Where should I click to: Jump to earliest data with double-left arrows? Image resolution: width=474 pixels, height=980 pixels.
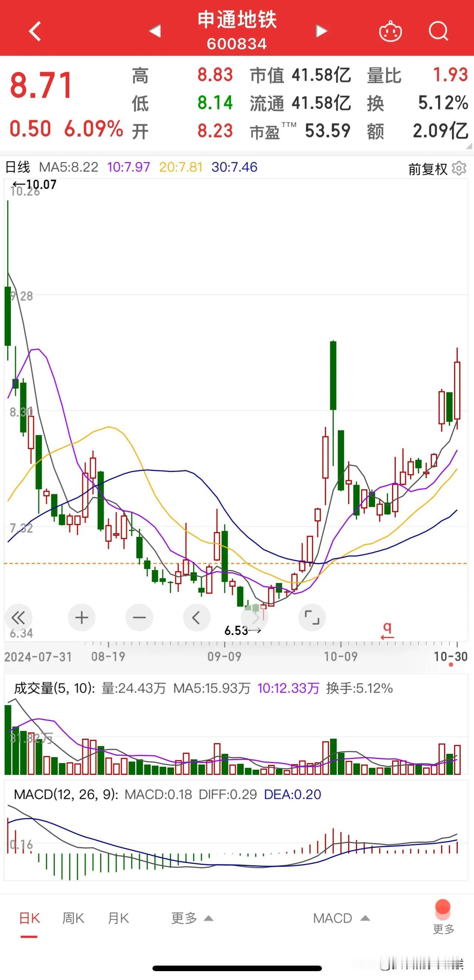click(x=18, y=618)
